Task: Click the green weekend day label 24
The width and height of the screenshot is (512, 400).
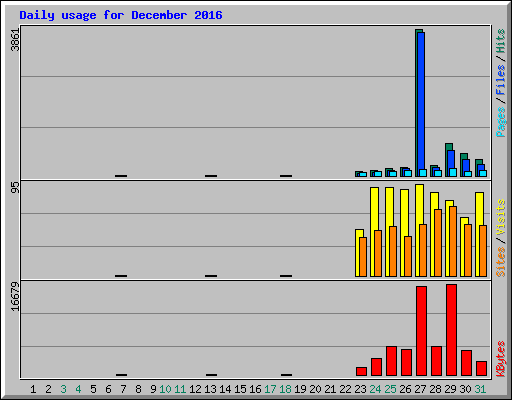Action: point(375,389)
